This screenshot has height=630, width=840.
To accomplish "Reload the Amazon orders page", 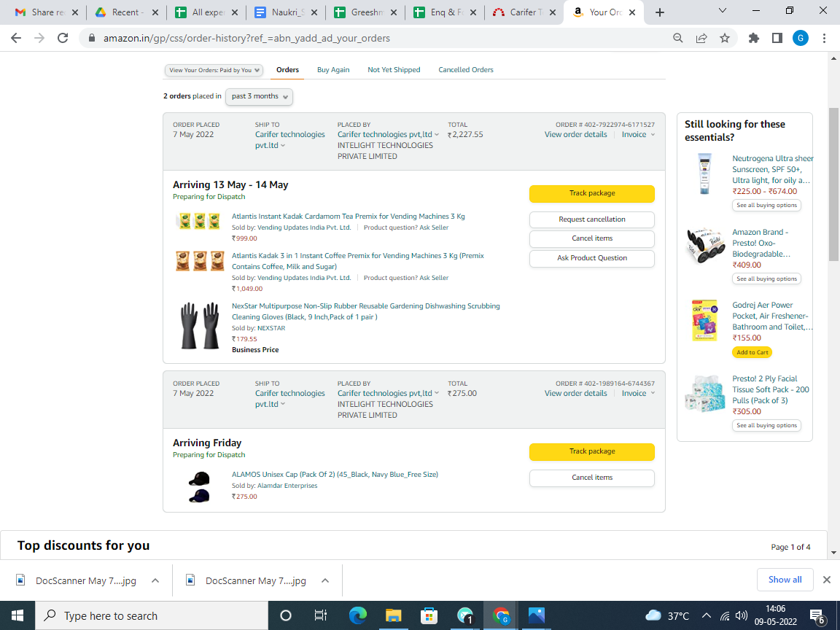I will [x=63, y=38].
